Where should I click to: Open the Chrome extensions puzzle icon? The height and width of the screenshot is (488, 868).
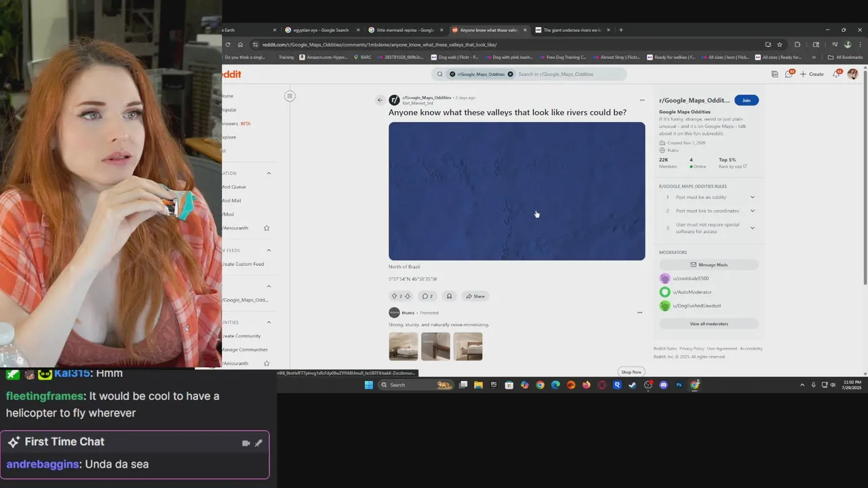[797, 45]
